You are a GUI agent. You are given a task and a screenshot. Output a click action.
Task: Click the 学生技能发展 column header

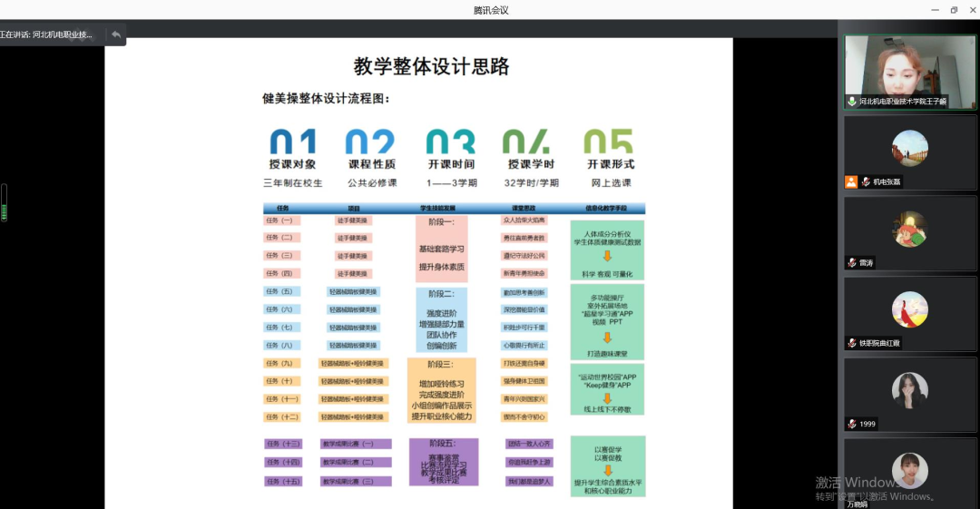(437, 209)
